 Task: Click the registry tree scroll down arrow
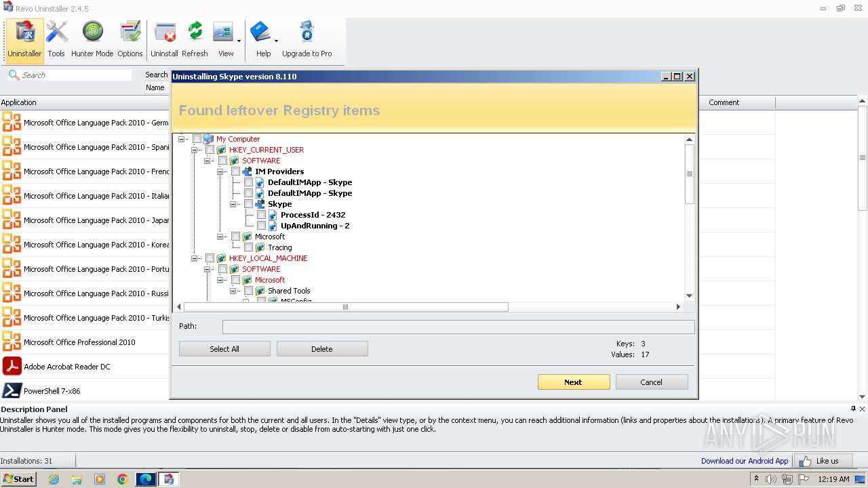[x=690, y=296]
